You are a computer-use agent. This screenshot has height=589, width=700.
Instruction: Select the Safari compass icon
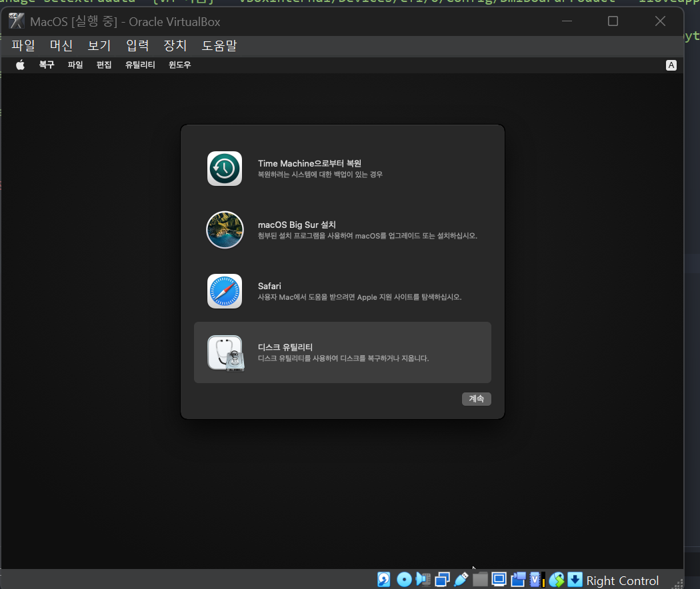(x=225, y=291)
